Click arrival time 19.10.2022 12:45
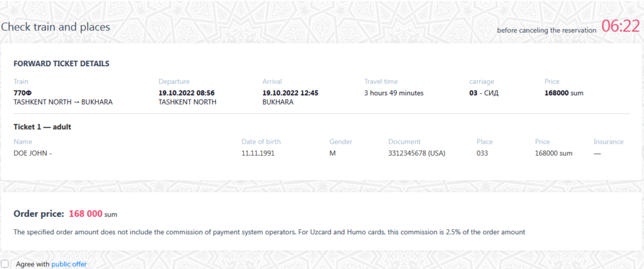The height and width of the screenshot is (269, 644). pyautogui.click(x=291, y=93)
